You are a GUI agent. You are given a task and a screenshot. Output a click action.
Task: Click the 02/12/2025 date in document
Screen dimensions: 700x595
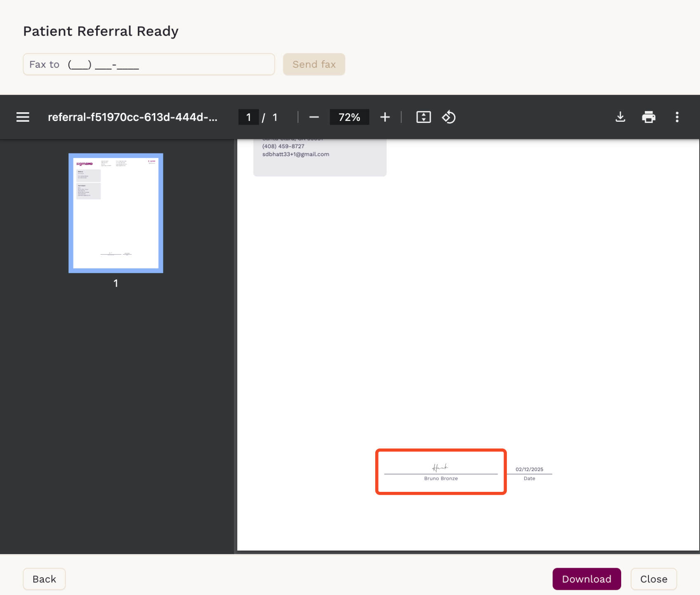click(x=529, y=469)
